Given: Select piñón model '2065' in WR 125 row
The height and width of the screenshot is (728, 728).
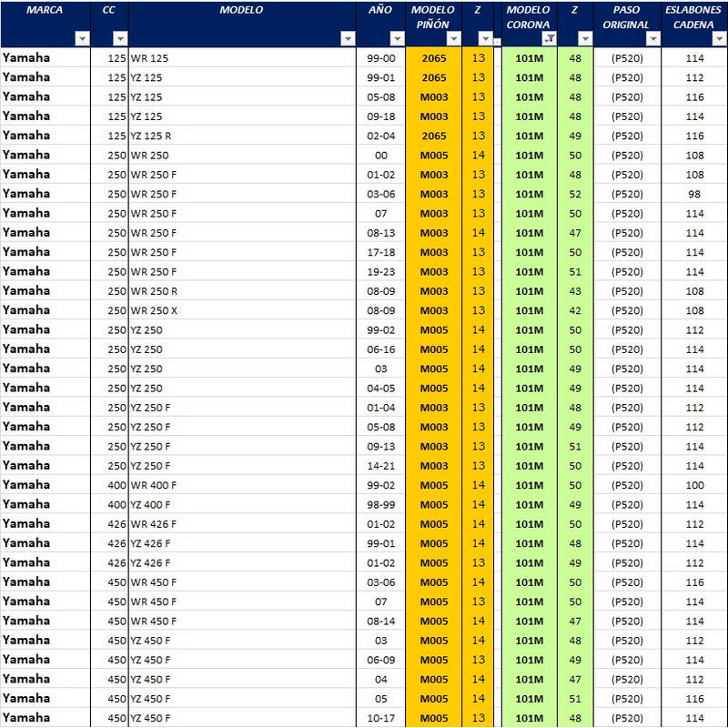Looking at the screenshot, I should (434, 58).
